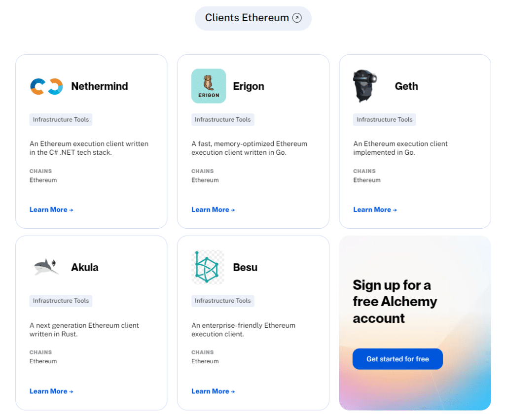Click the Nethermind logo icon
505x420 pixels.
(46, 86)
